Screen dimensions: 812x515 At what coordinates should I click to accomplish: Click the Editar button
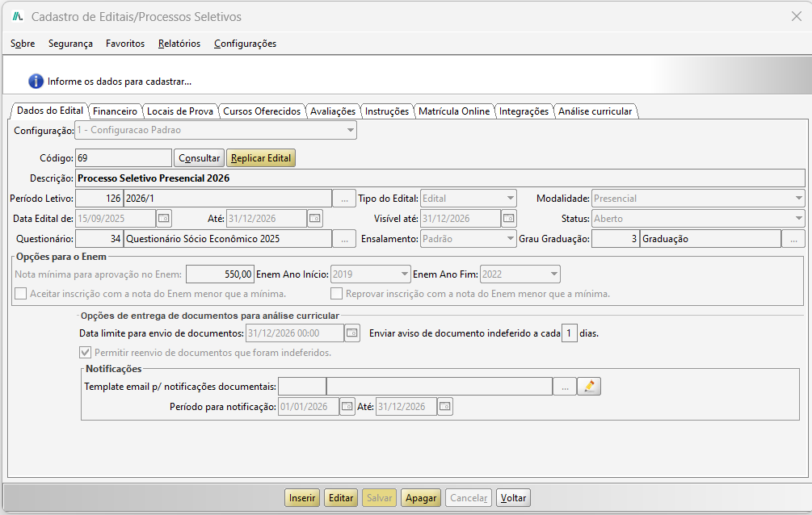pyautogui.click(x=341, y=498)
